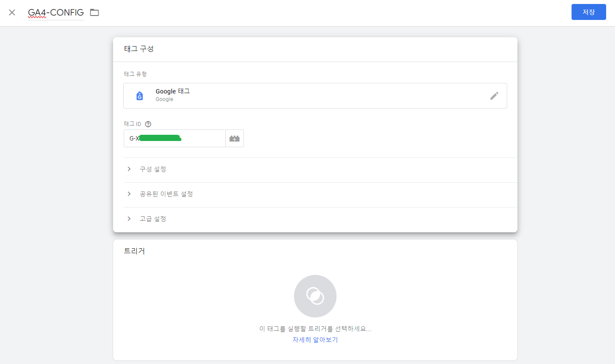615x364 pixels.
Task: Click the help icon next to 태그 ID
Action: pos(148,124)
